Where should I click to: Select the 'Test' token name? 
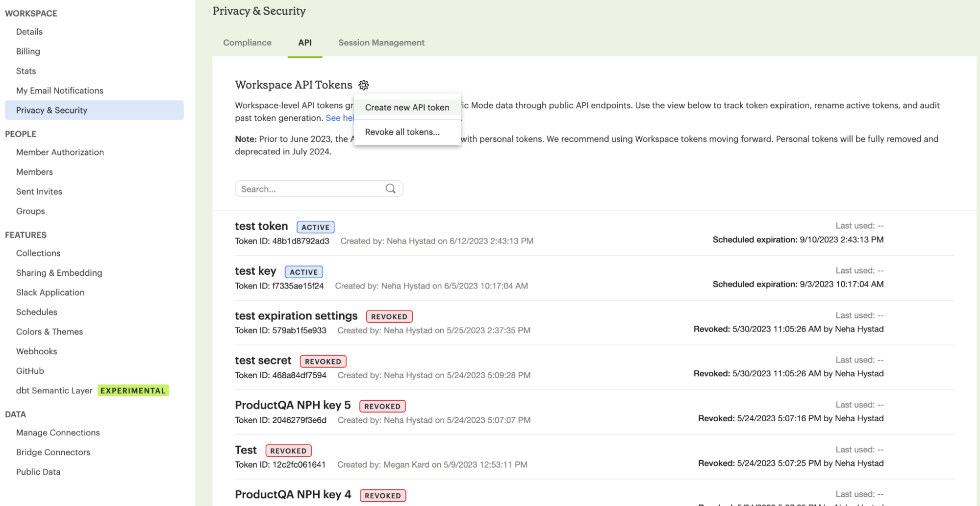click(246, 450)
